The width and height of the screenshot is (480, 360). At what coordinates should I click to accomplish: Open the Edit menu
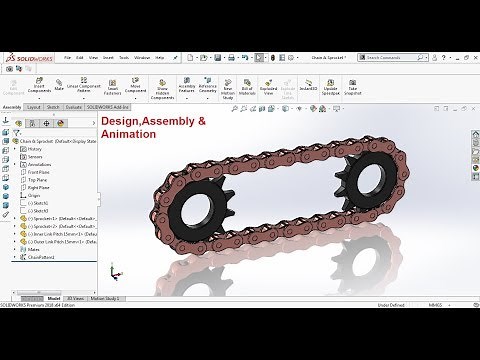[80, 58]
